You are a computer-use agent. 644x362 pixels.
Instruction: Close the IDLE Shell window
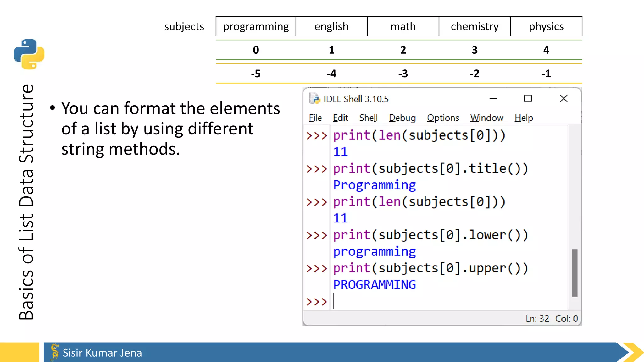click(x=563, y=99)
